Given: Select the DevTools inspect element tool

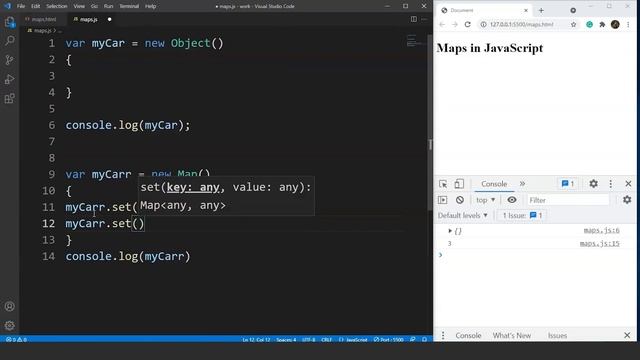Looking at the screenshot, I should click(443, 184).
